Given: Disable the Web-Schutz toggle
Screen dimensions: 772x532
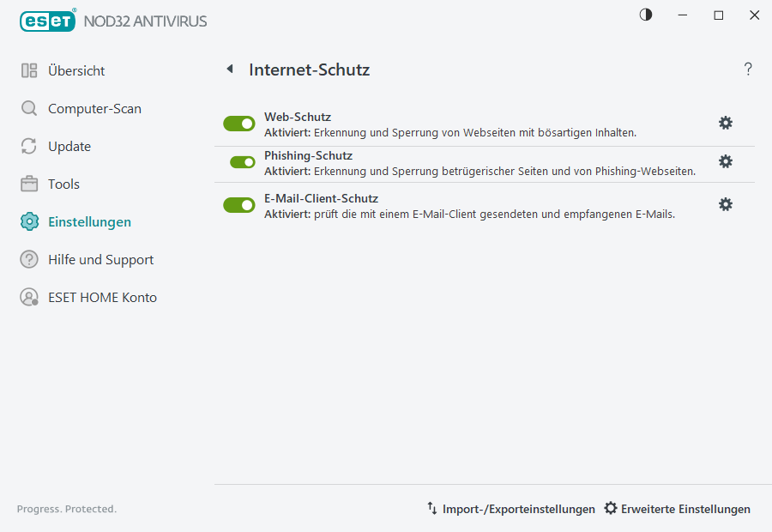Looking at the screenshot, I should 238,123.
